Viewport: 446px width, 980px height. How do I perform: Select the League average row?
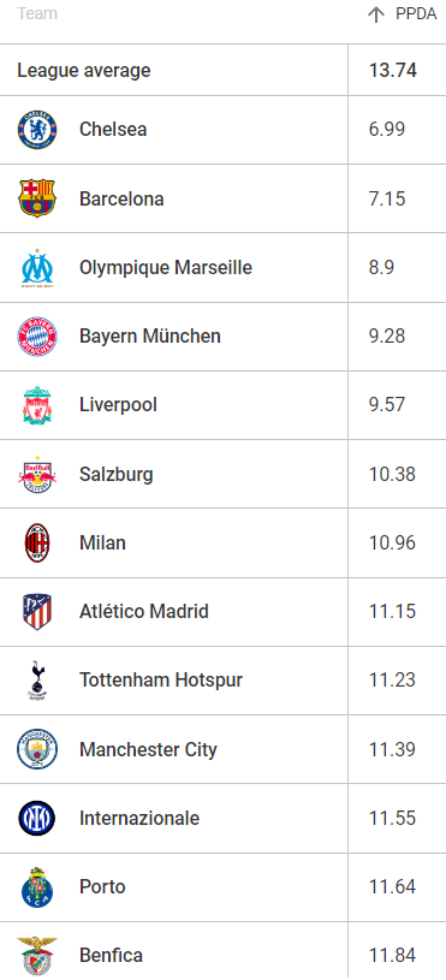click(84, 70)
